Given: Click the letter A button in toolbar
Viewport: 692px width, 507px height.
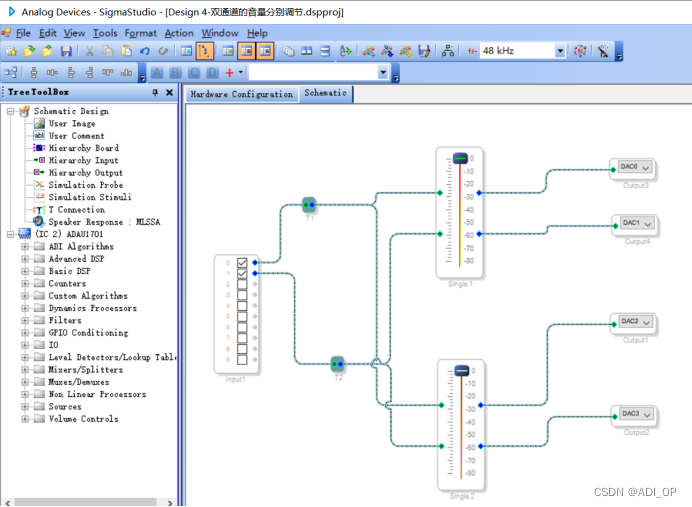Looking at the screenshot, I should (157, 72).
